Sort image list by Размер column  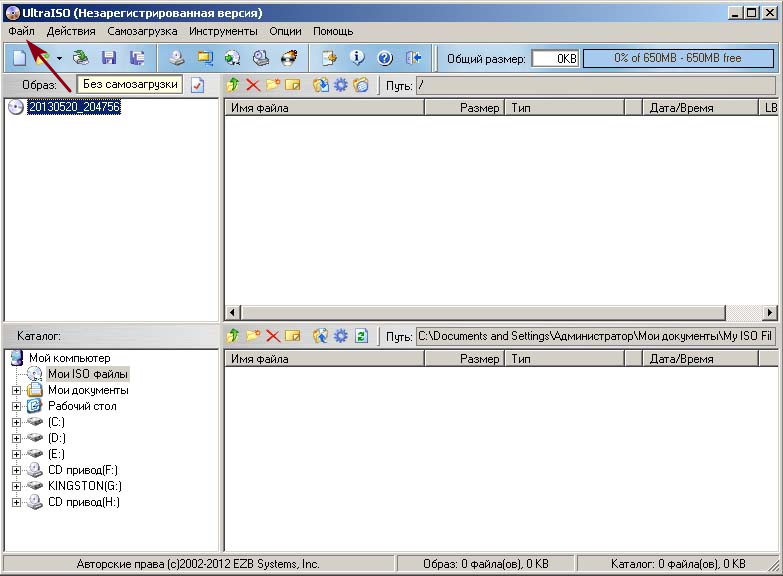click(x=464, y=107)
